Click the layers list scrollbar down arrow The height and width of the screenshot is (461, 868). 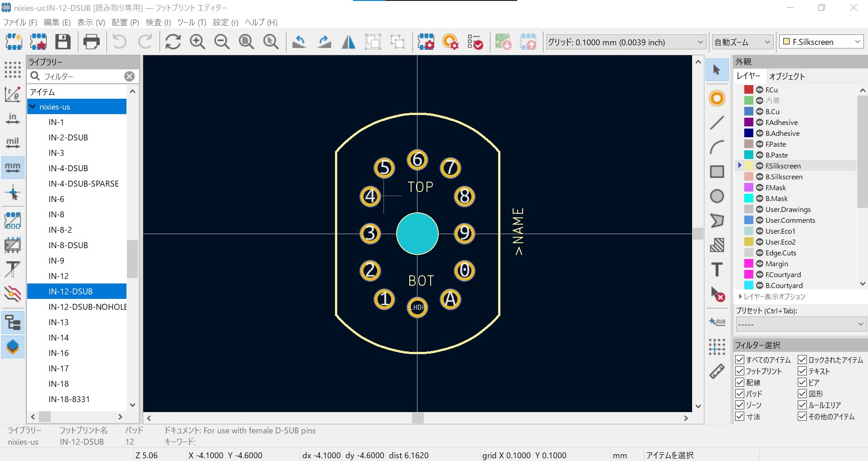tap(863, 284)
